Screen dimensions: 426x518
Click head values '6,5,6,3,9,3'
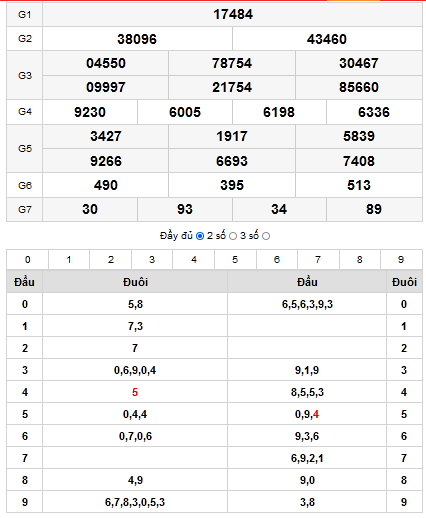307,304
